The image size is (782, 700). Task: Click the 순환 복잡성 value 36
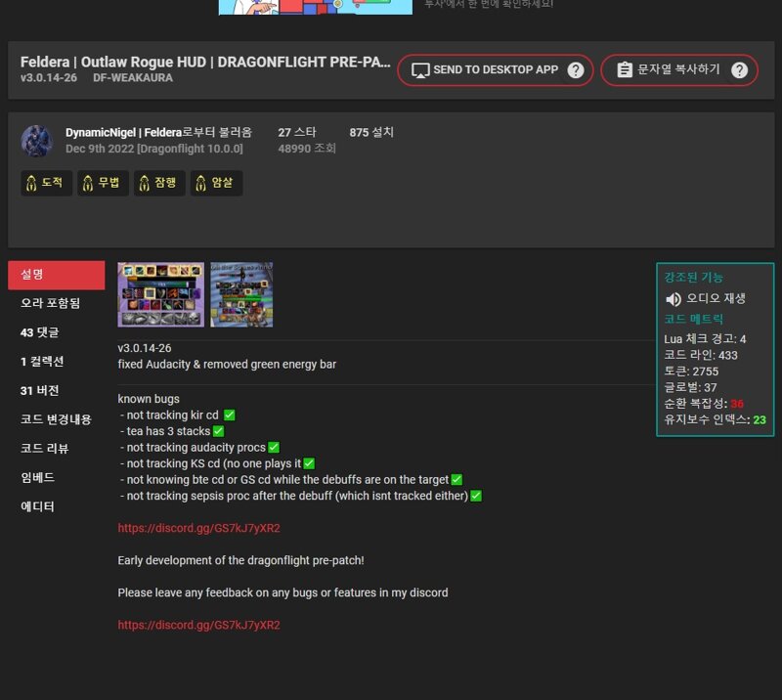click(x=737, y=404)
